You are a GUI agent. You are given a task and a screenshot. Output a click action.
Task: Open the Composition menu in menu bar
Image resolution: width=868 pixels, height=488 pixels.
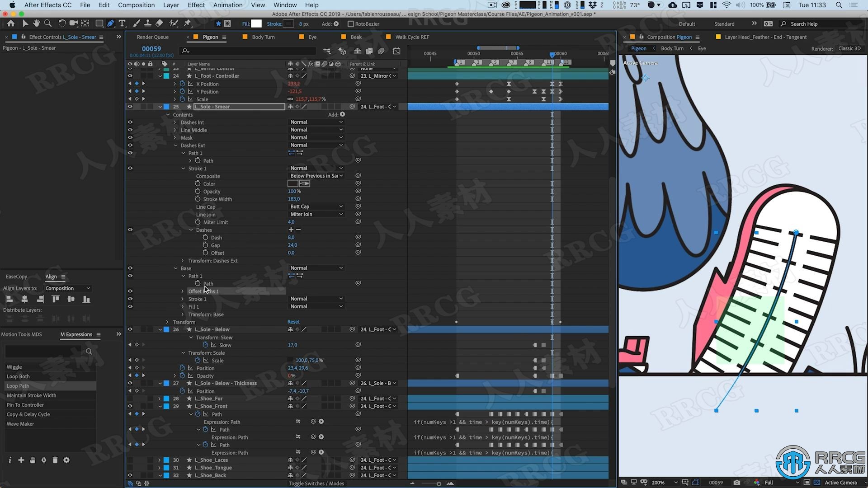point(136,5)
